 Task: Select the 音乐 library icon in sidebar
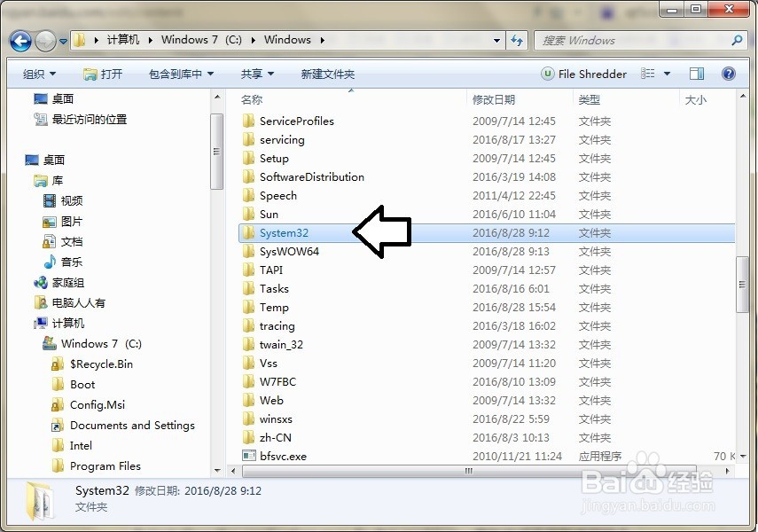pos(51,262)
